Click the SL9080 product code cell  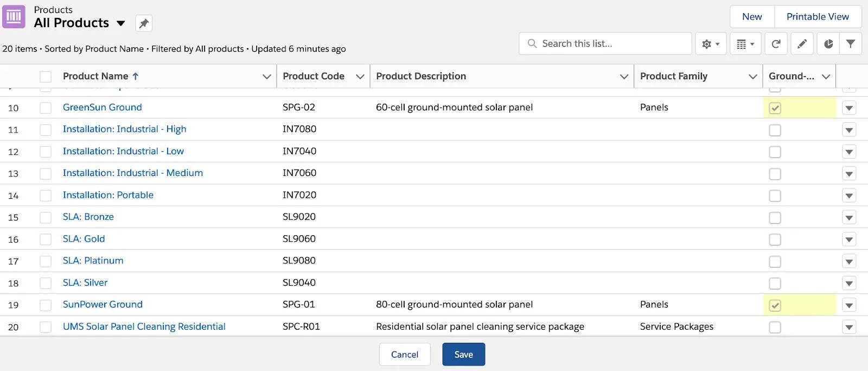(x=299, y=261)
